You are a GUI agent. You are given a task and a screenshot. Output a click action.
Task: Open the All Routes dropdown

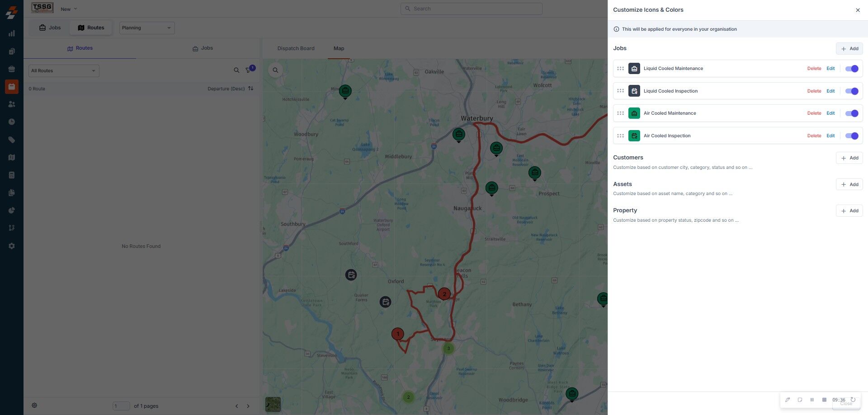(64, 71)
